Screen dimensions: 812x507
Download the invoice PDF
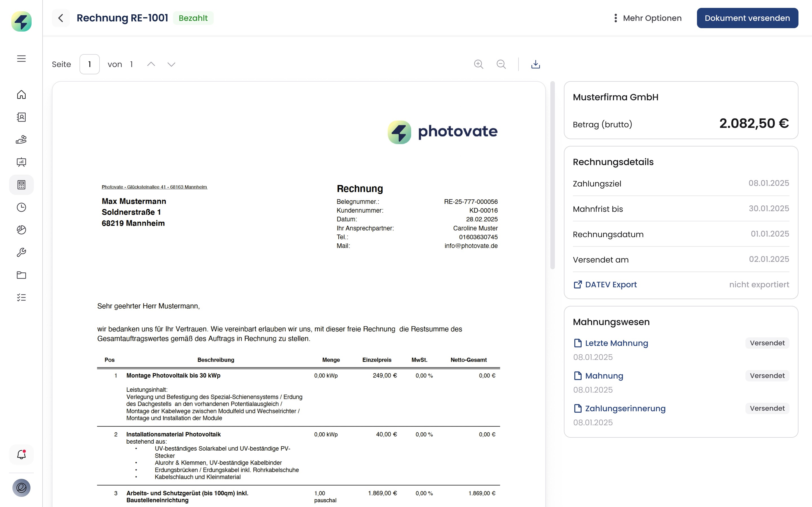(535, 64)
